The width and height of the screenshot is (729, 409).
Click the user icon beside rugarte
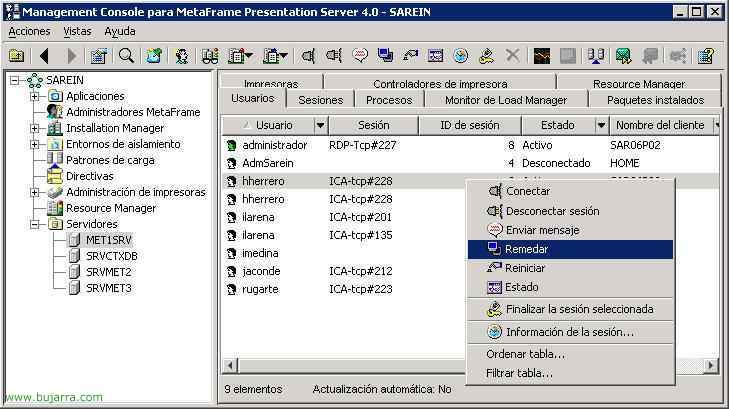click(231, 290)
